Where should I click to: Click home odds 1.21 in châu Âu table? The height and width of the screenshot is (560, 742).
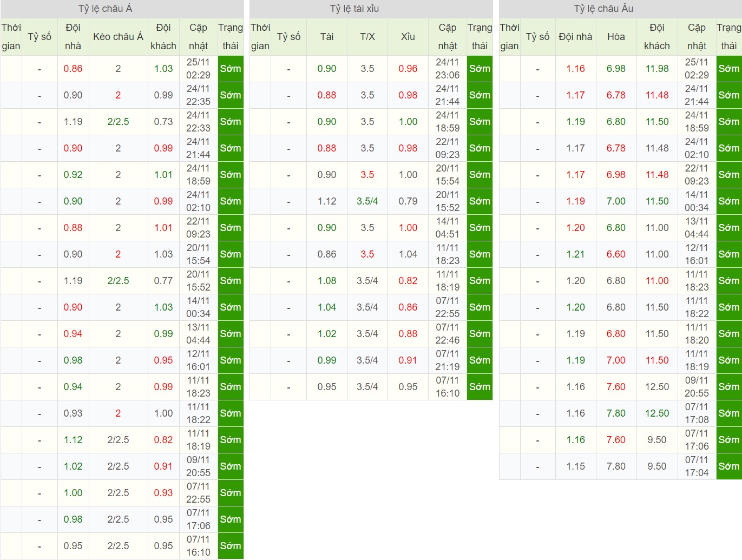point(576,254)
